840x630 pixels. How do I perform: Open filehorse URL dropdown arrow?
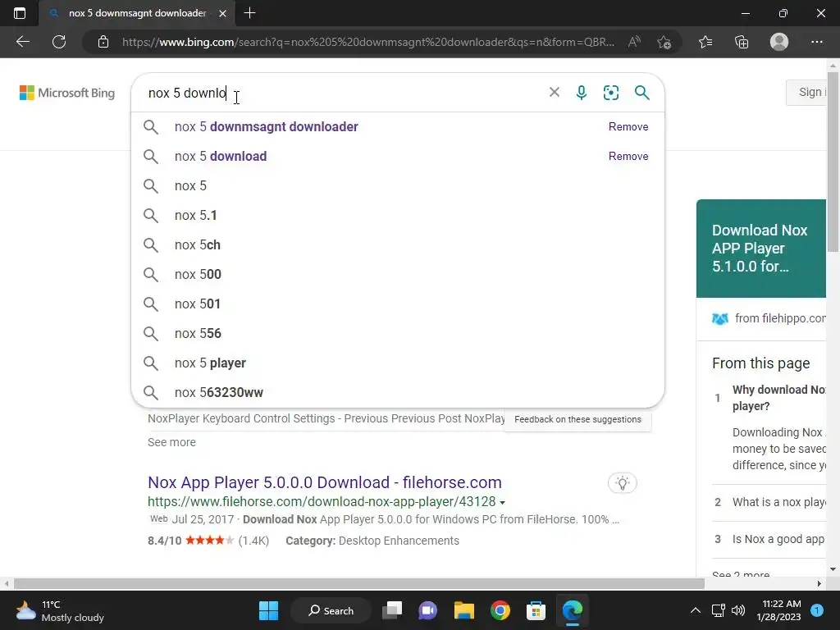502,503
